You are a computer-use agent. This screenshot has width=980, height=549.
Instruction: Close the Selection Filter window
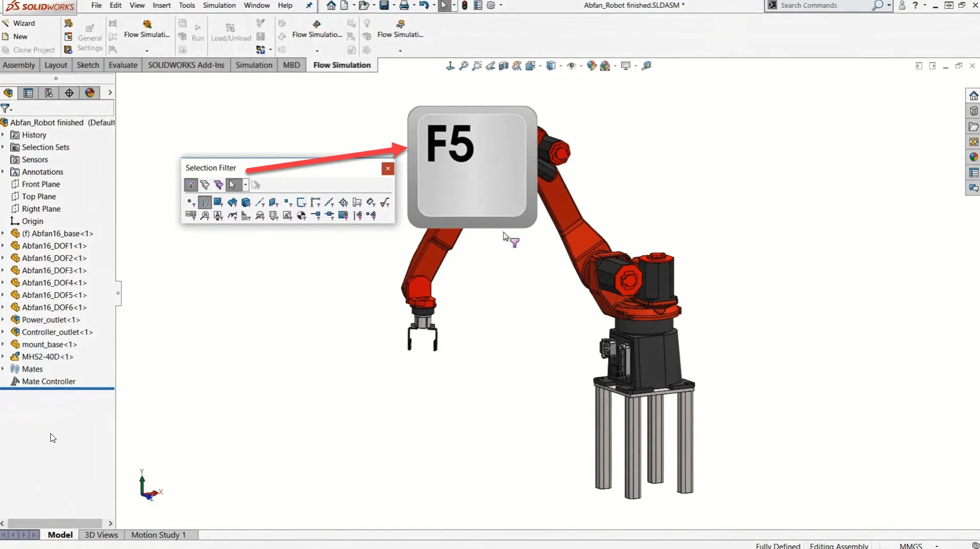coord(388,169)
